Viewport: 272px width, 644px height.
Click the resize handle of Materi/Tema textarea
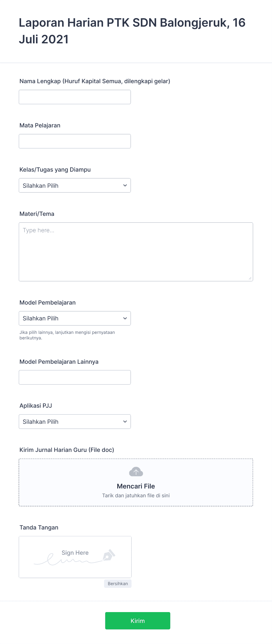point(250,278)
